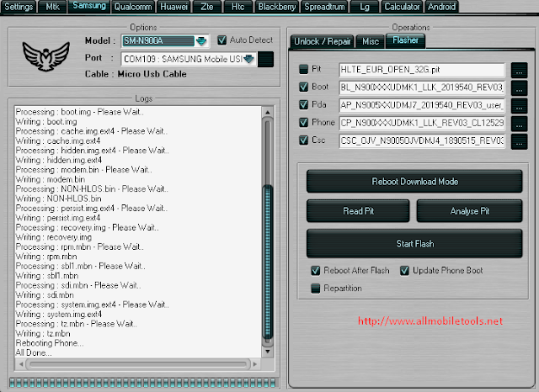This screenshot has height=392, width=539.
Task: Go to the Zte tab
Action: [x=207, y=7]
